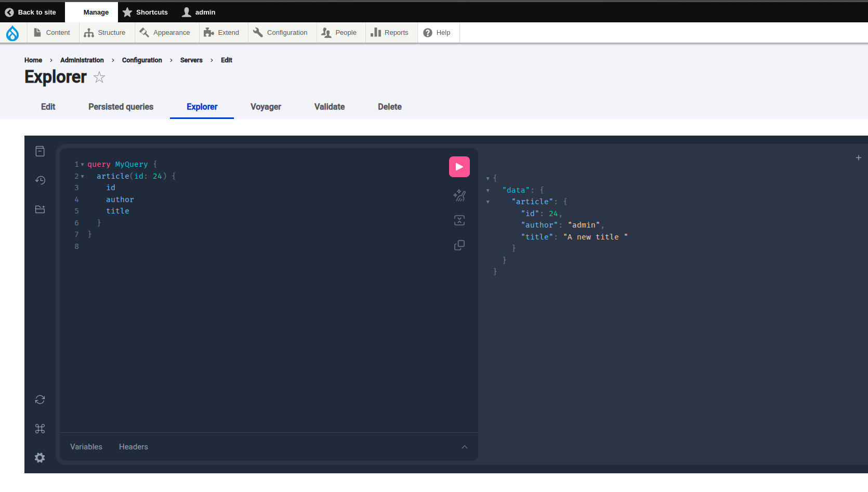Screen dimensions: 868x492
Task: Click the merge fragments icon
Action: [x=459, y=220]
